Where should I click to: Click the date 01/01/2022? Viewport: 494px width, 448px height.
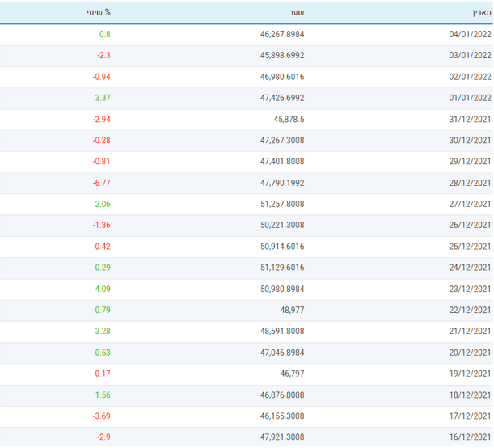point(470,98)
